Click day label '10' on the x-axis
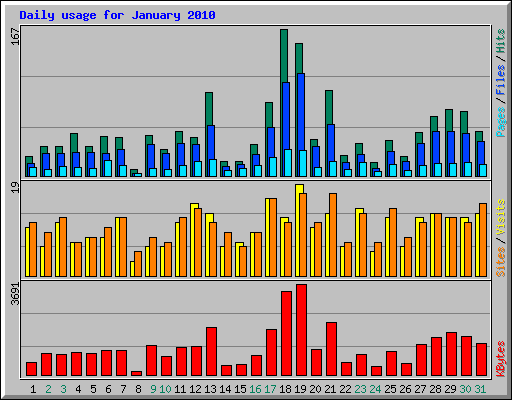The image size is (512, 400). pos(165,389)
